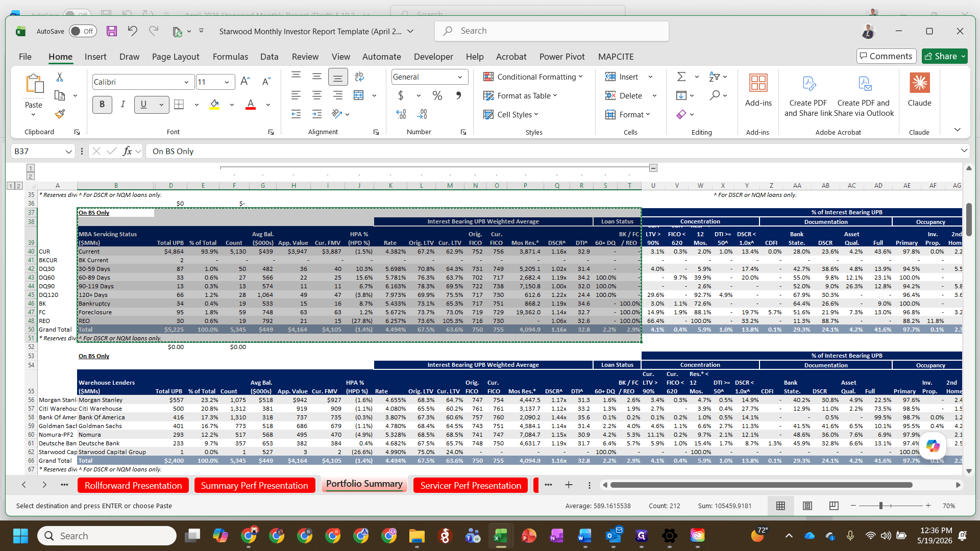Open font size dropdown
This screenshot has width=980, height=551.
coord(227,82)
